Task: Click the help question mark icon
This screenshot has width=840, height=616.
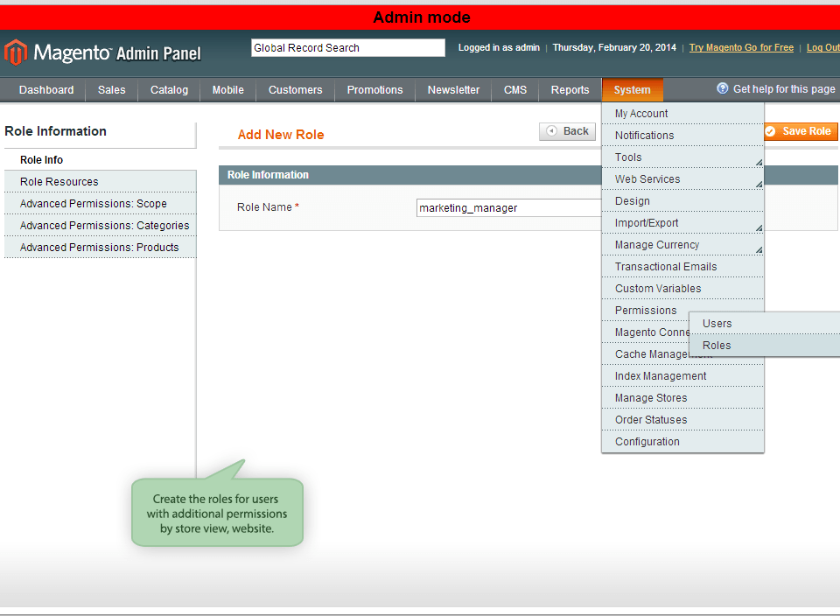Action: (x=722, y=88)
